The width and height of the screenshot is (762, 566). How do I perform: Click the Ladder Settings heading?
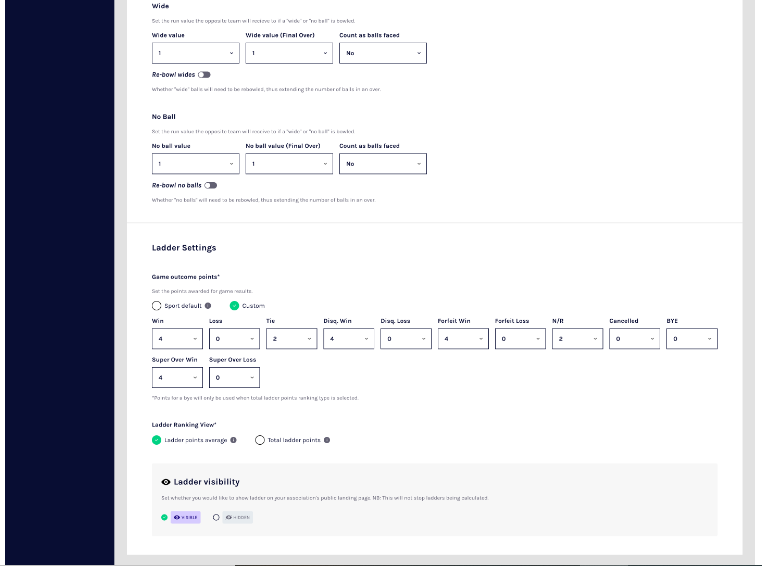(184, 248)
